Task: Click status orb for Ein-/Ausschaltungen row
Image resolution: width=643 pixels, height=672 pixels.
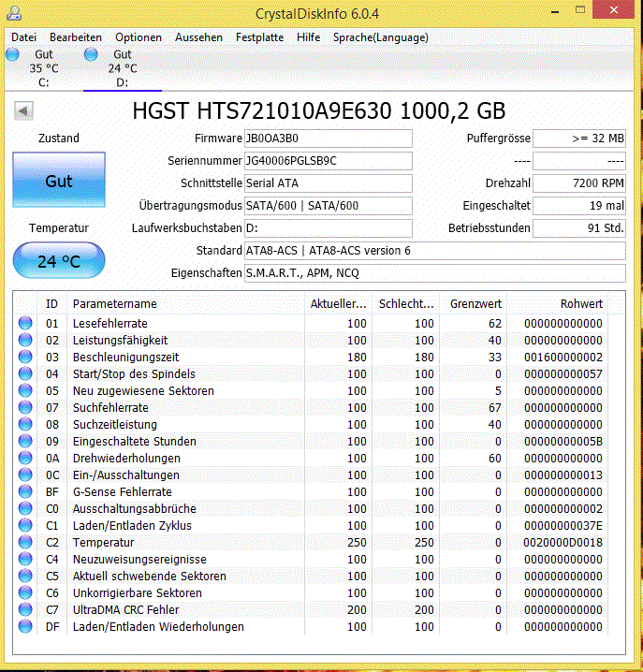Action: (x=25, y=475)
